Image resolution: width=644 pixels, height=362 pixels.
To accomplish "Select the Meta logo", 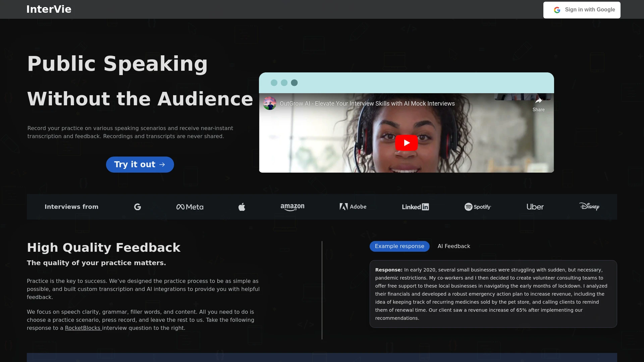I will click(x=190, y=207).
